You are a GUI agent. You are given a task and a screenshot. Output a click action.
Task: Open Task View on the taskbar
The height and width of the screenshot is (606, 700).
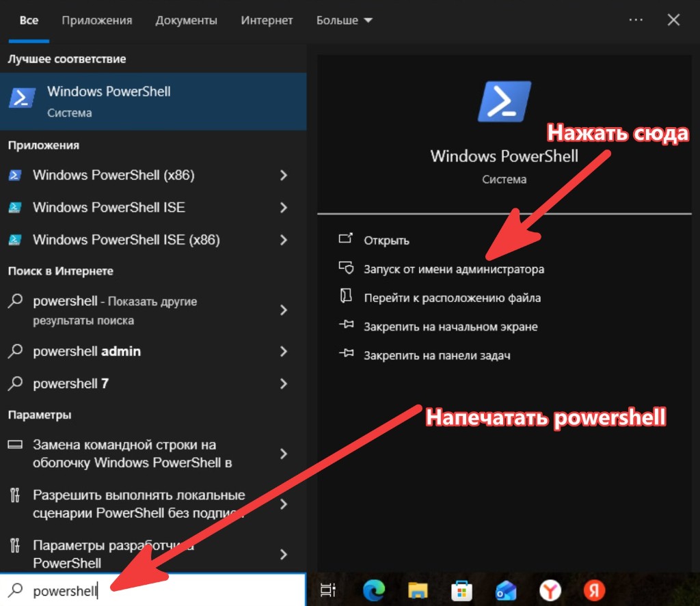tap(328, 590)
